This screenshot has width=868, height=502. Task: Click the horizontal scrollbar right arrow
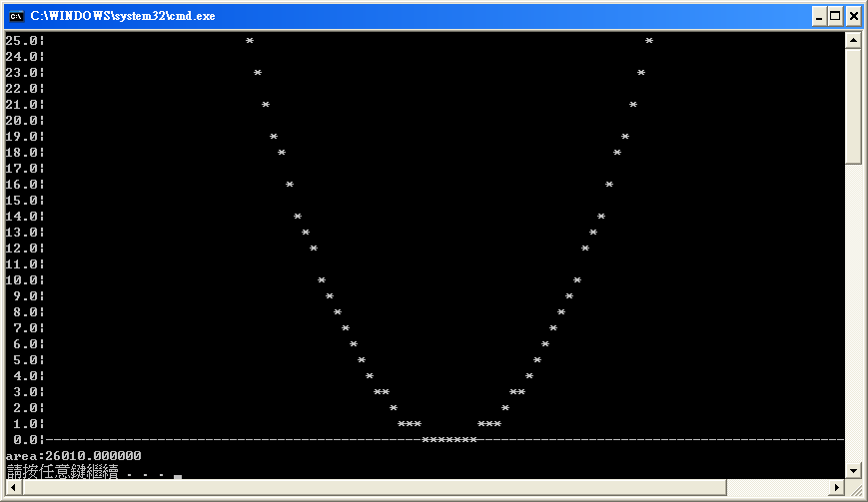click(x=837, y=488)
